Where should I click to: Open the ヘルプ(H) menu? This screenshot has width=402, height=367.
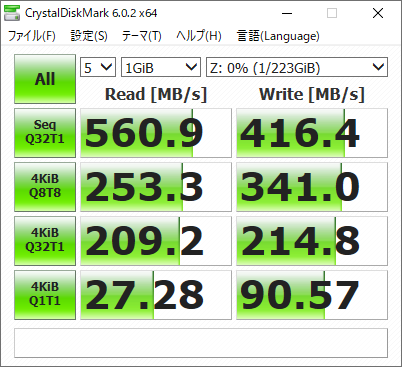[199, 36]
